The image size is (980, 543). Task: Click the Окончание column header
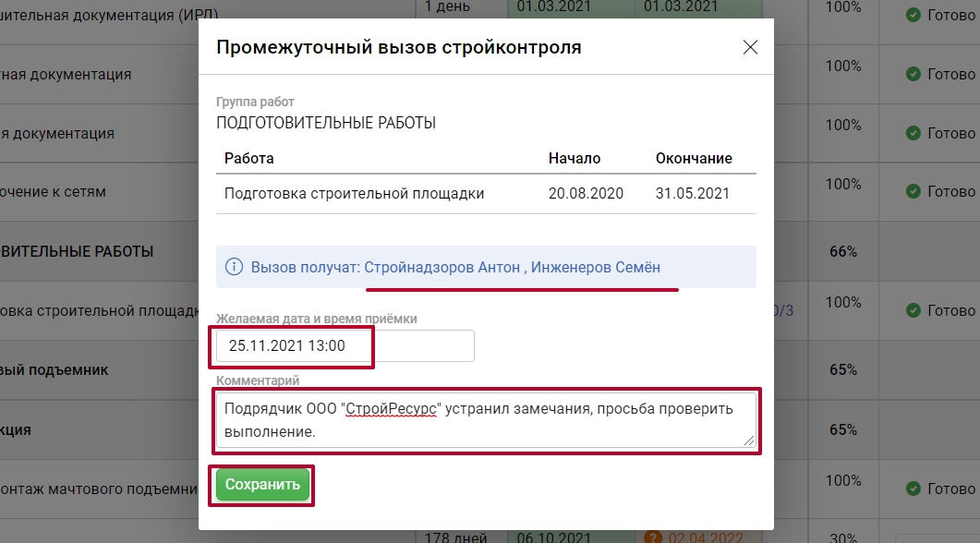click(x=694, y=158)
